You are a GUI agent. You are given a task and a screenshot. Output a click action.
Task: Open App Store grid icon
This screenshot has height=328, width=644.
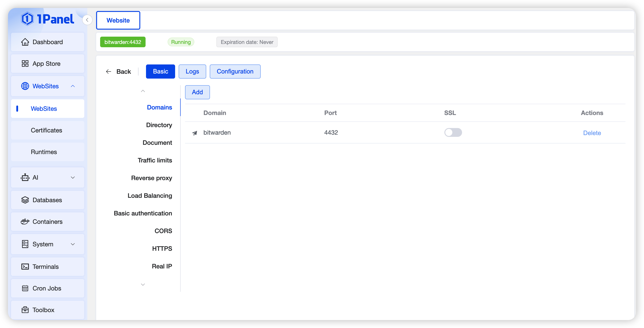click(25, 64)
